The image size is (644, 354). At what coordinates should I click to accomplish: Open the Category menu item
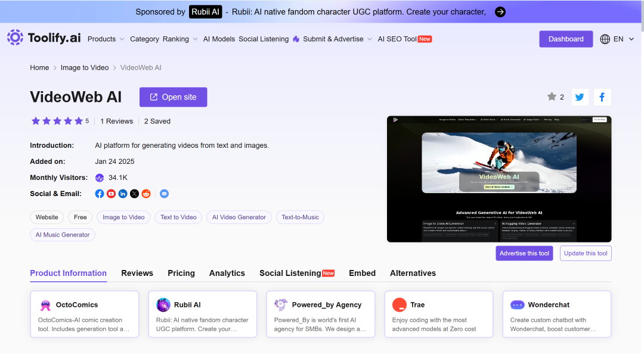[x=144, y=39]
